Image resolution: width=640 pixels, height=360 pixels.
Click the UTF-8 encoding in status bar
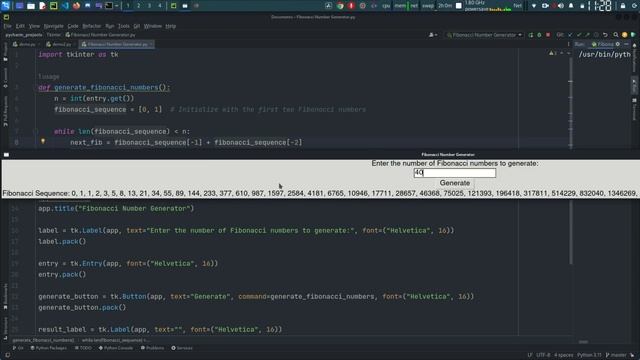[543, 355]
